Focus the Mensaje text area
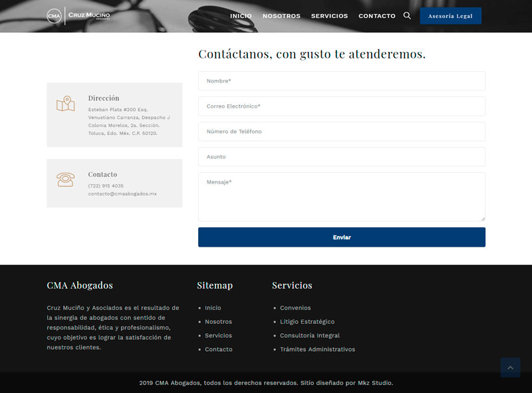Viewport: 532px width, 393px height. pyautogui.click(x=341, y=197)
